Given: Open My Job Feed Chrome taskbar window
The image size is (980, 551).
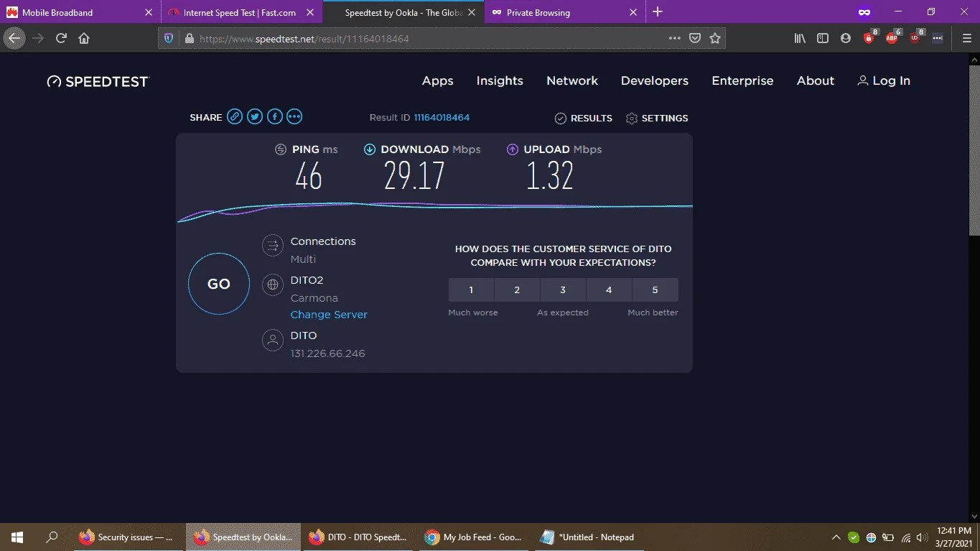Looking at the screenshot, I should click(472, 537).
